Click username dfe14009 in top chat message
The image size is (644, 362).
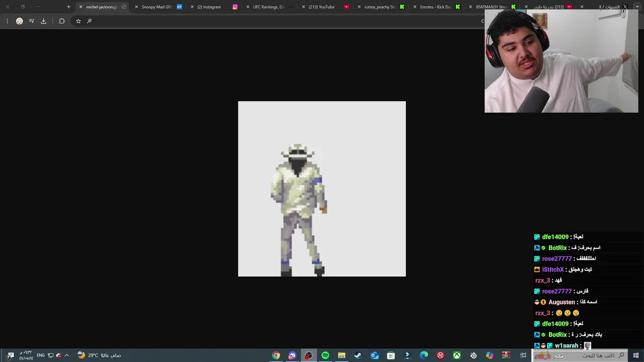pyautogui.click(x=555, y=237)
